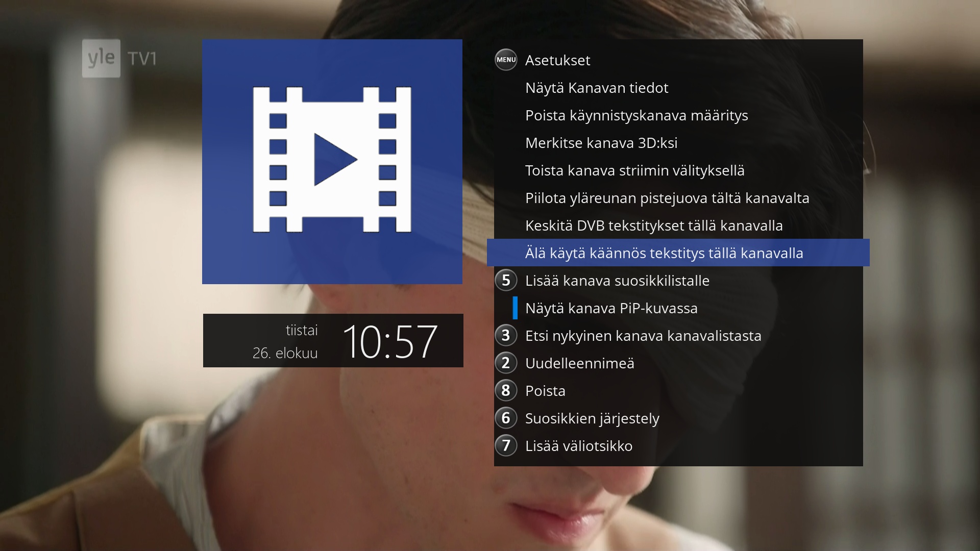This screenshot has width=980, height=551.
Task: Select Merkitse kanava 3D:ksi
Action: pos(678,143)
